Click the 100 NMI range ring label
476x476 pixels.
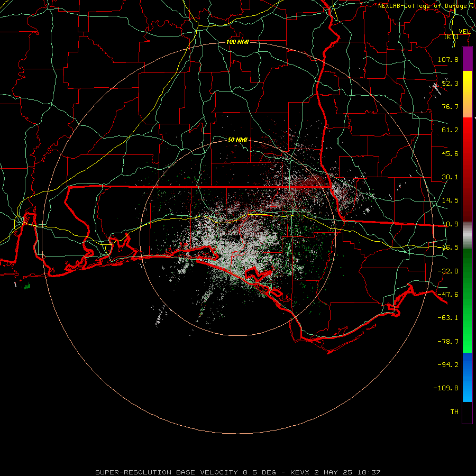click(x=237, y=42)
